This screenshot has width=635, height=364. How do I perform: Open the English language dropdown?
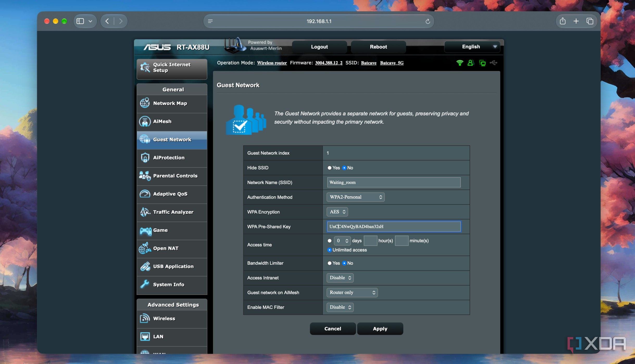(x=472, y=47)
